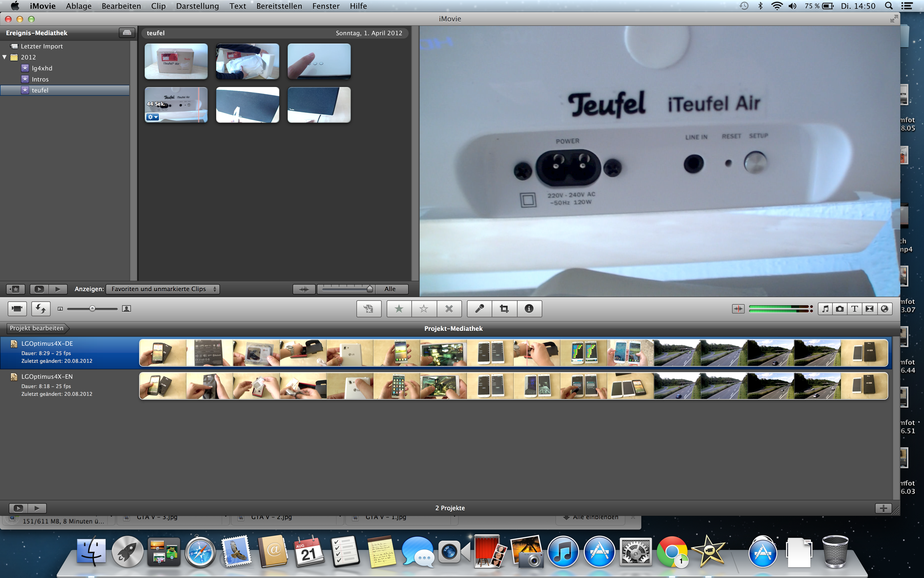Show or hide hard disk list
Screen dimensions: 924x578
click(127, 33)
